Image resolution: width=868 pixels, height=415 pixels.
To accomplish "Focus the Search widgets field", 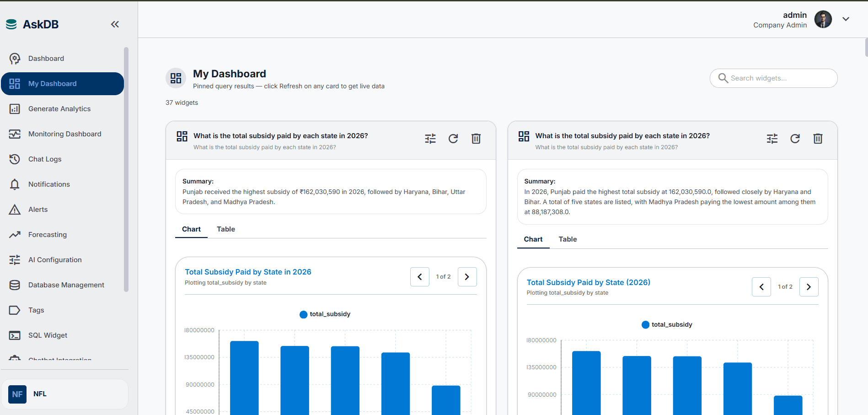I will click(x=774, y=78).
